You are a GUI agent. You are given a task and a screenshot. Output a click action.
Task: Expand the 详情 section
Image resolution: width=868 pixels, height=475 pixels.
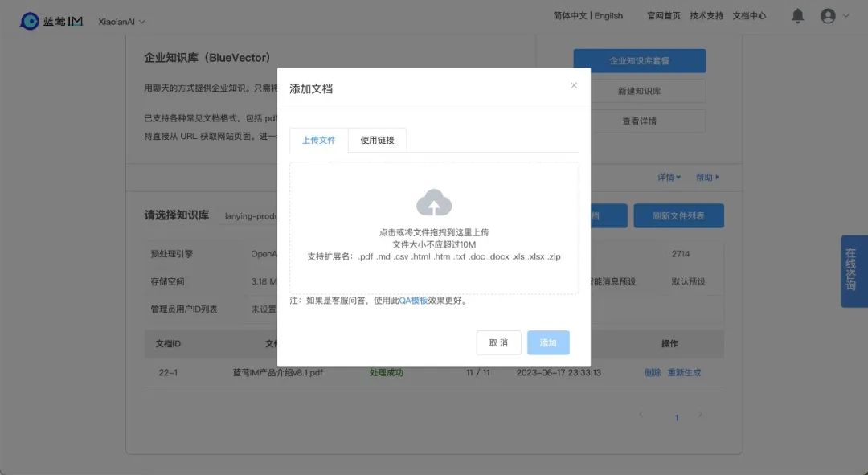(x=669, y=177)
